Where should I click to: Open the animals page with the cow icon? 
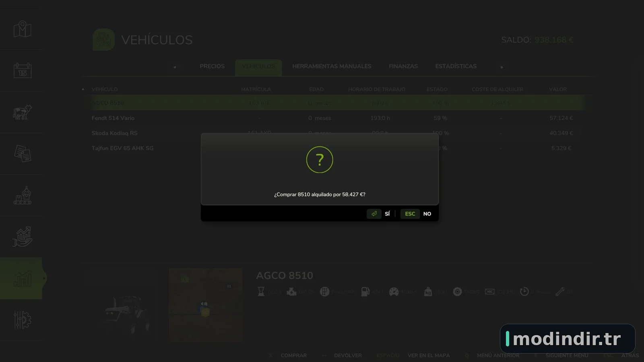[x=23, y=112]
